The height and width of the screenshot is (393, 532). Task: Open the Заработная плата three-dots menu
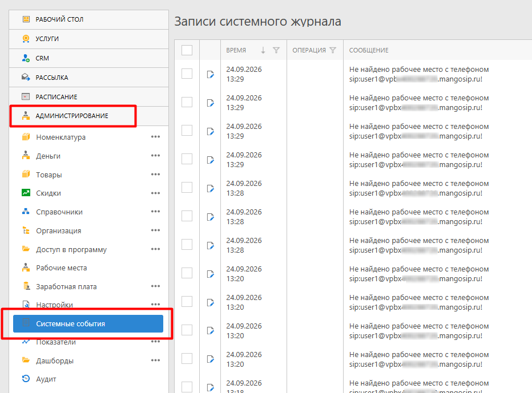click(x=155, y=286)
